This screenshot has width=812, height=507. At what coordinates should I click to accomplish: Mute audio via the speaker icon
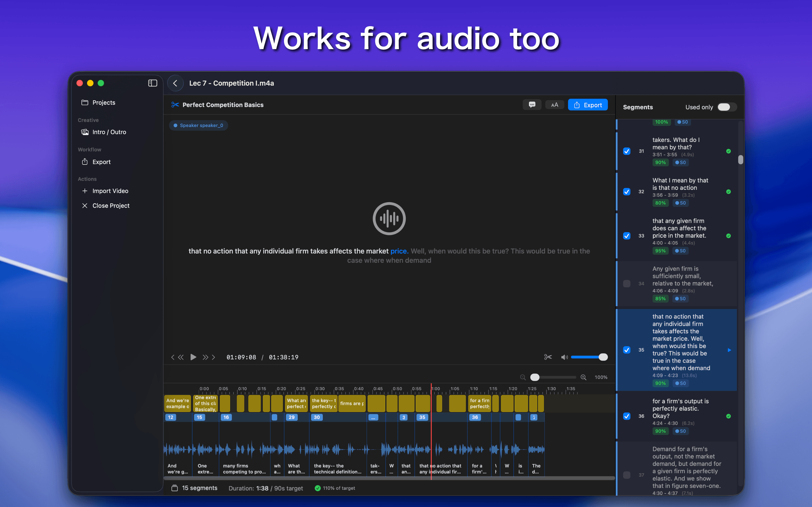(564, 357)
